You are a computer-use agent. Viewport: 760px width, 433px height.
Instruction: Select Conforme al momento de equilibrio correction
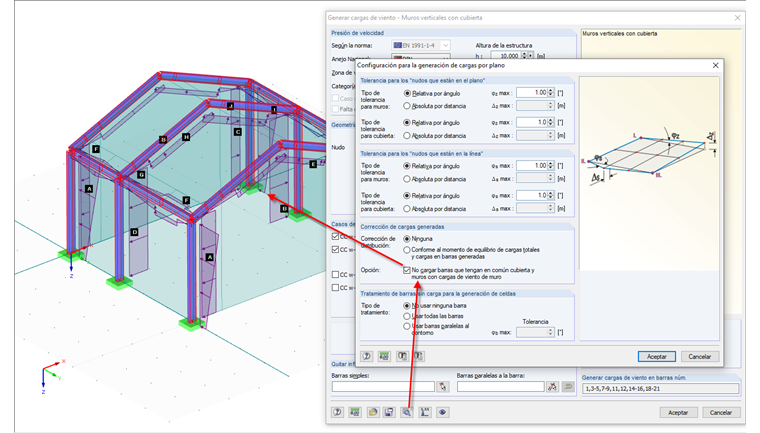(x=407, y=250)
